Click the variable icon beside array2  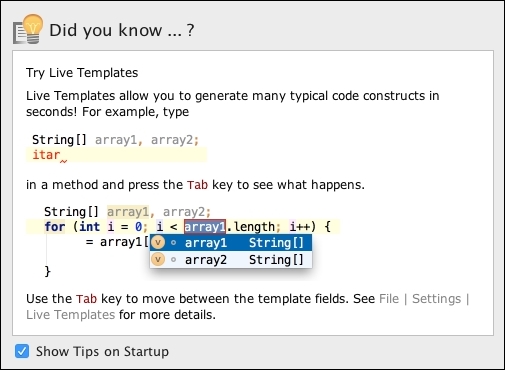[x=158, y=259]
